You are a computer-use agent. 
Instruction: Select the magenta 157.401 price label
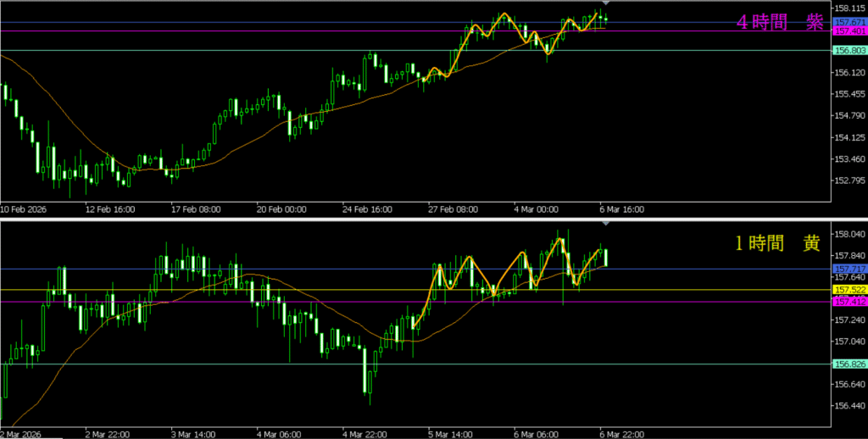849,31
